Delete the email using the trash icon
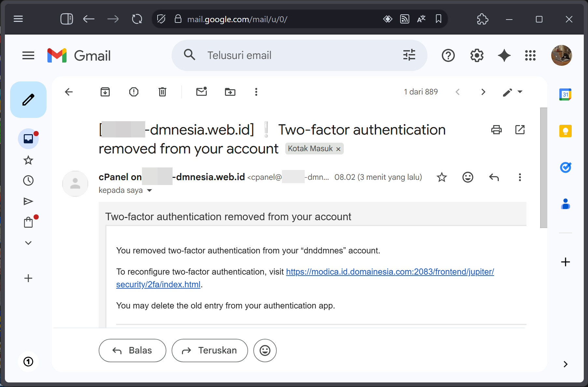Image resolution: width=588 pixels, height=387 pixels. pyautogui.click(x=162, y=92)
